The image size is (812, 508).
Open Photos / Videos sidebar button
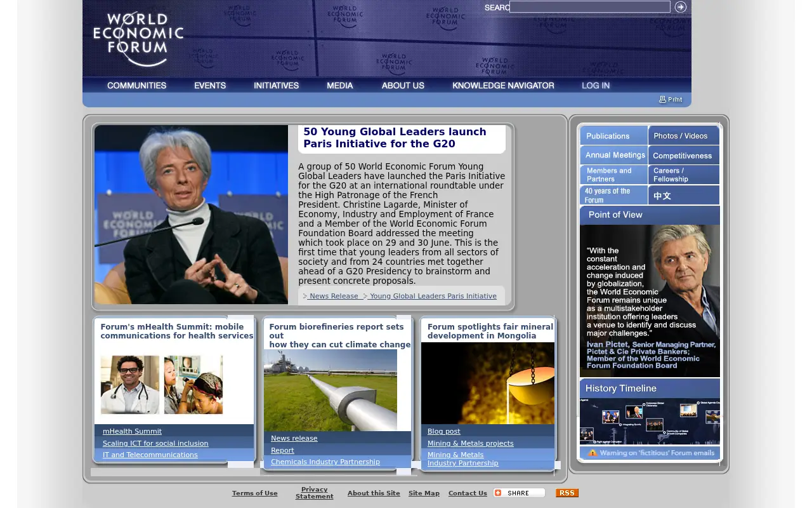pos(684,135)
